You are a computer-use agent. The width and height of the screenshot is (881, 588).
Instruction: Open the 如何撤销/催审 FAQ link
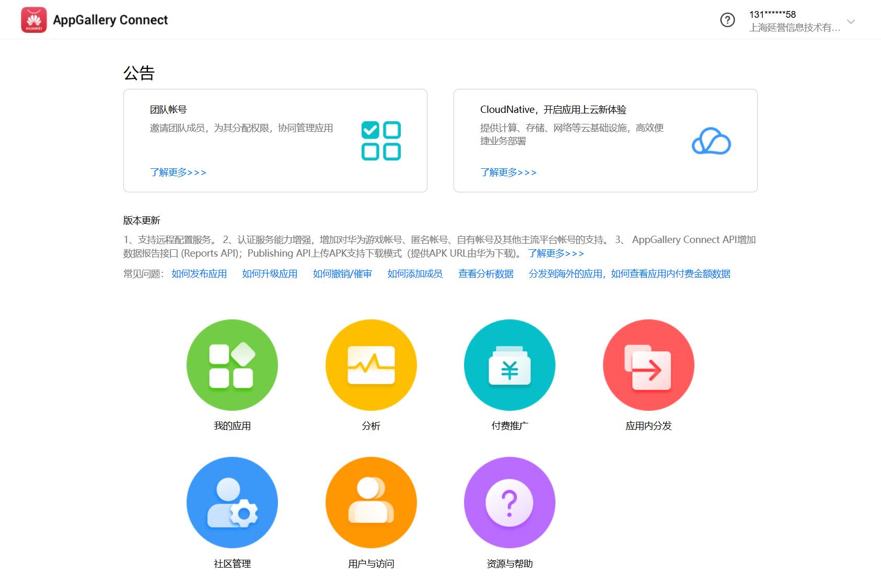coord(342,274)
